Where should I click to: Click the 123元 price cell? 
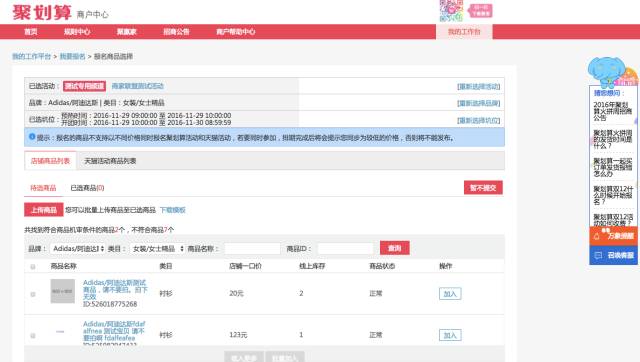coord(238,335)
